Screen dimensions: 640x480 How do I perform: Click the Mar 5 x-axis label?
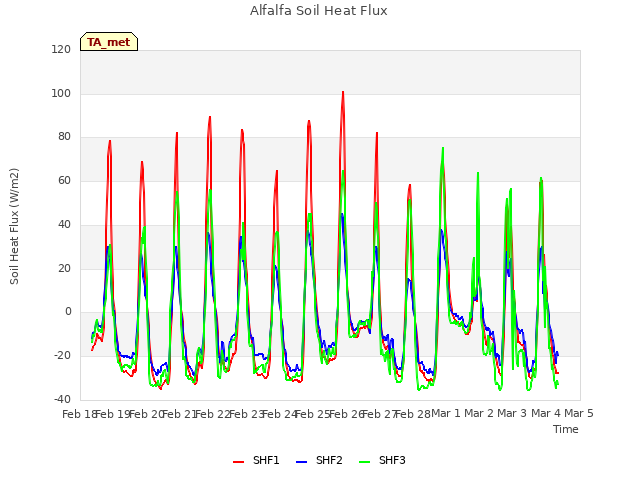click(x=579, y=413)
